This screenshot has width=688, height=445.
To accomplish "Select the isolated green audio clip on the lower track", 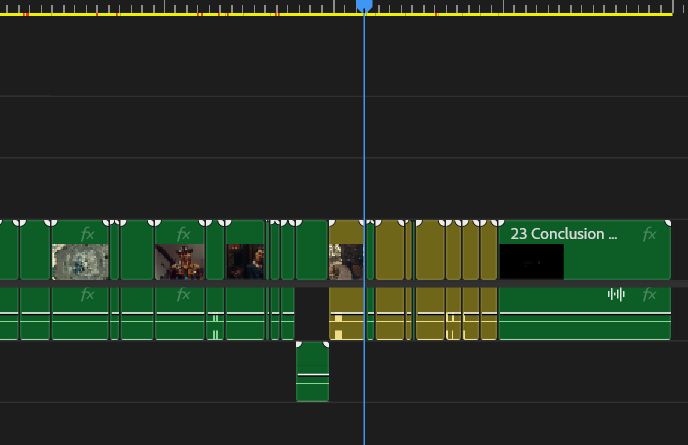I will point(312,372).
